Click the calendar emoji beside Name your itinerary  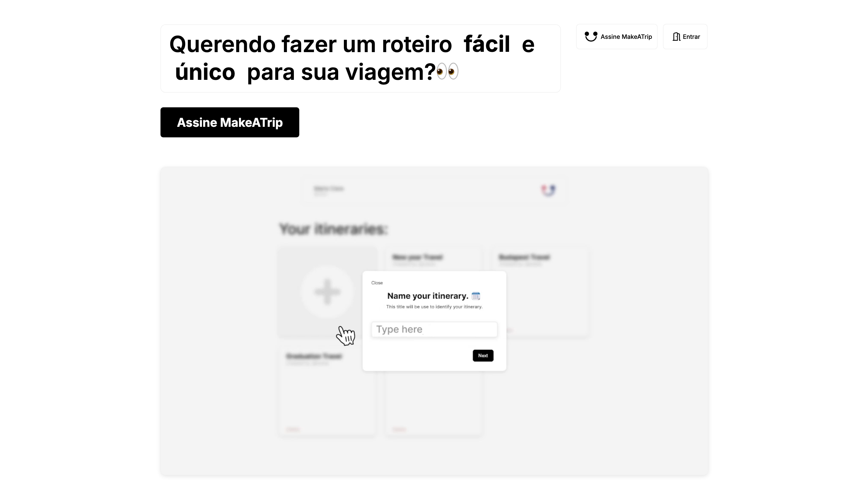(x=476, y=296)
